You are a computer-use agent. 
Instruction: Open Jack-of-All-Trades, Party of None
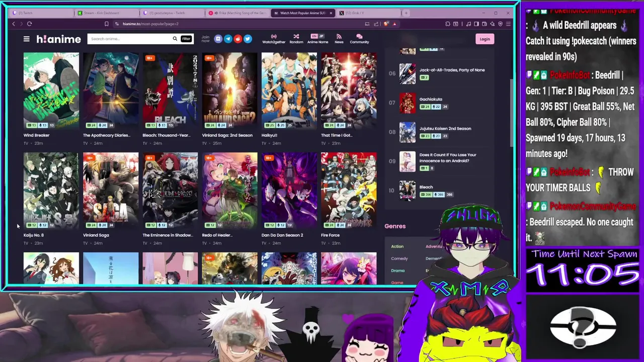[x=452, y=70]
